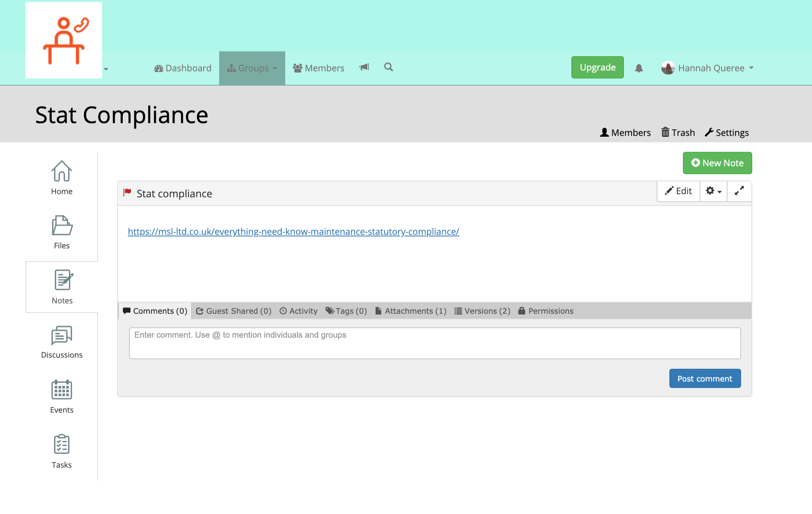Click the organization logo with desk icon
This screenshot has height=514, width=812.
(64, 40)
